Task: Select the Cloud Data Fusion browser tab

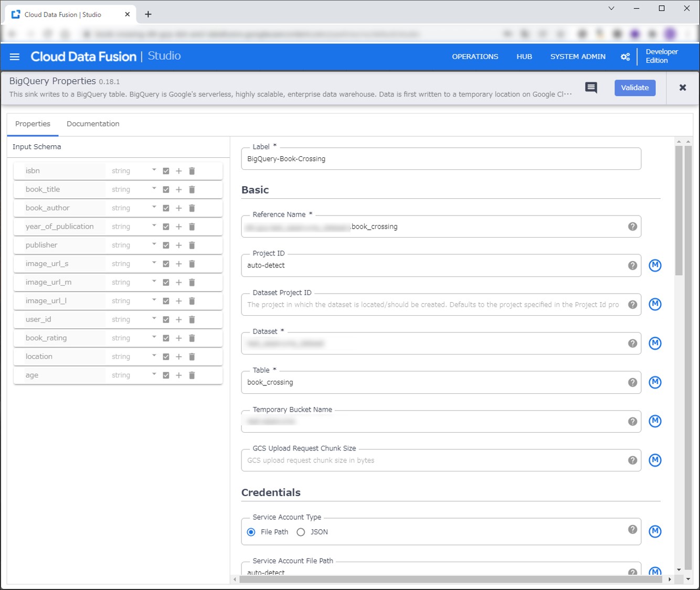Action: click(71, 14)
